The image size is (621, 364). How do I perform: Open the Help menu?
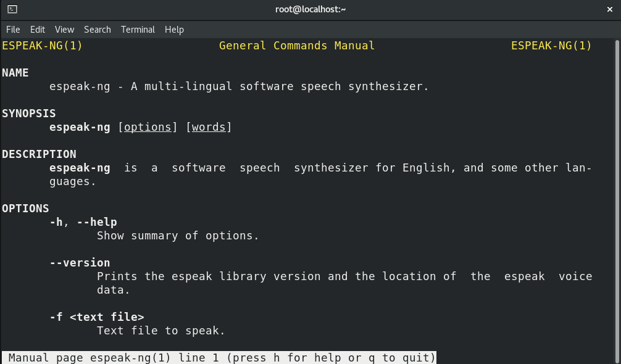click(174, 29)
